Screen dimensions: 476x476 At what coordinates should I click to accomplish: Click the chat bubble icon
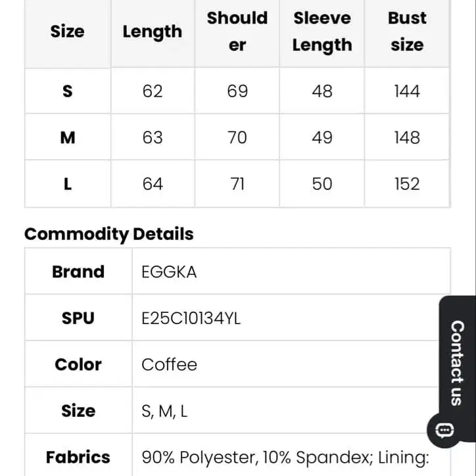[x=444, y=430]
